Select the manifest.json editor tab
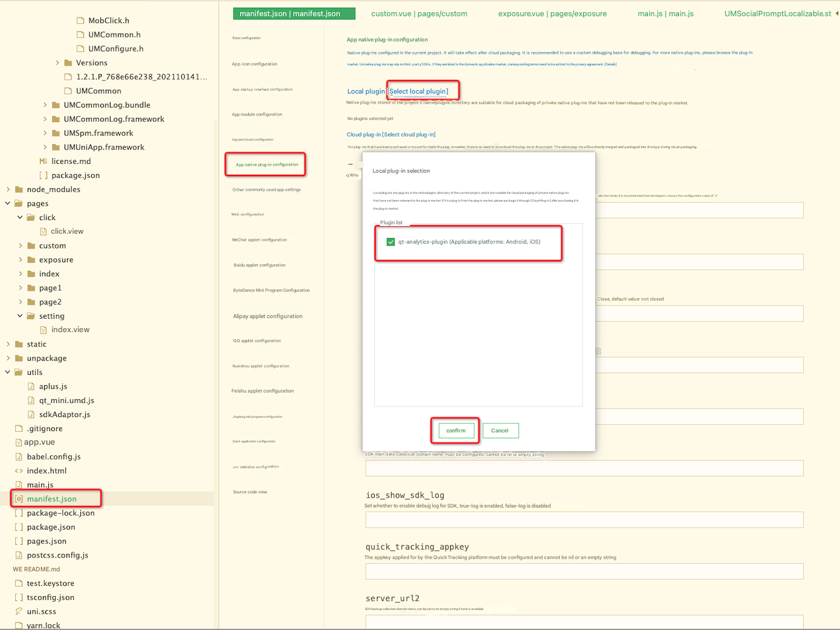Image resolution: width=840 pixels, height=630 pixels. [294, 13]
